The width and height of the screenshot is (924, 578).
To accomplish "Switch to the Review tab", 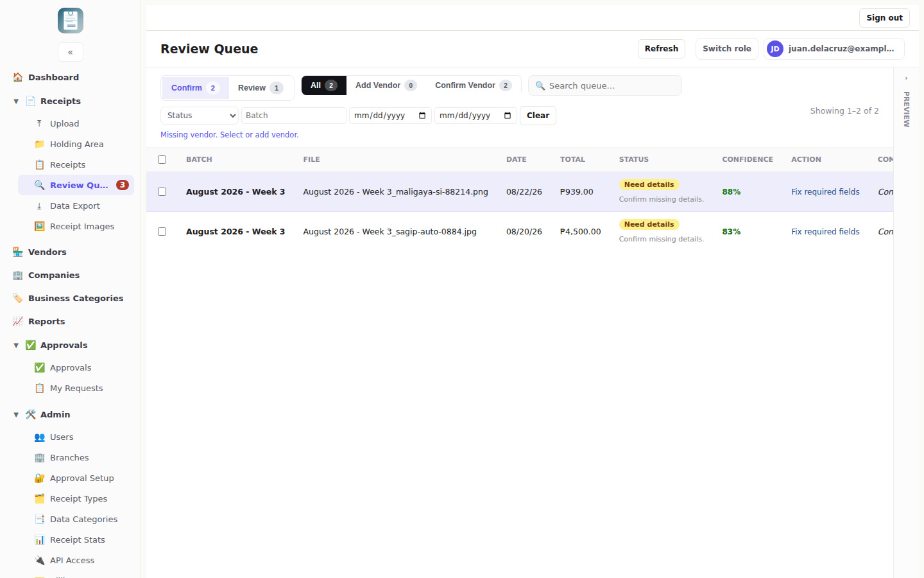I will pos(261,88).
